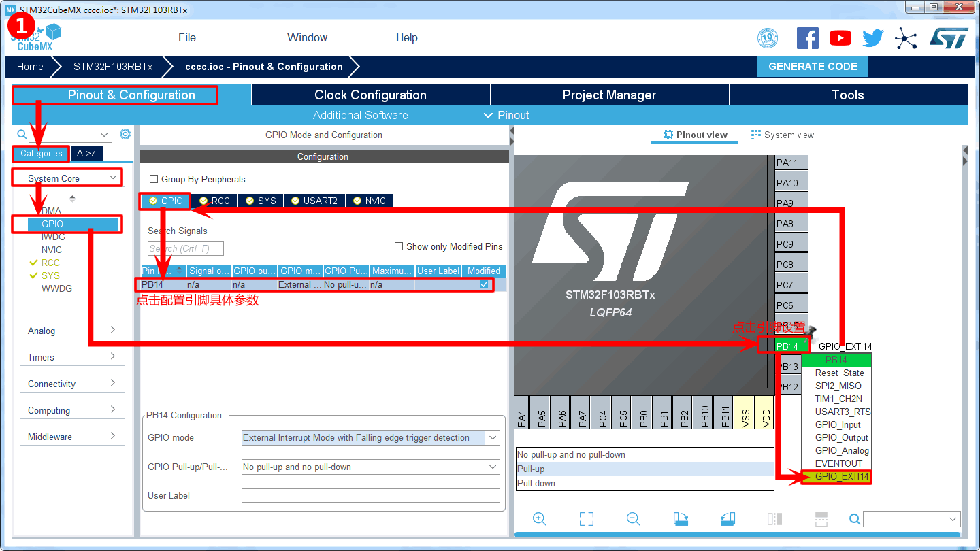The image size is (980, 551).
Task: Select NVIC in the System Core list
Action: [x=52, y=250]
